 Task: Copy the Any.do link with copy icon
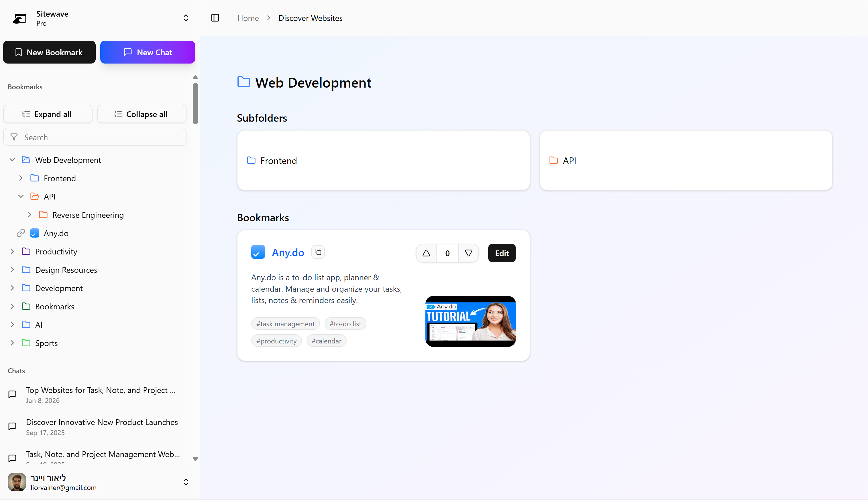click(x=318, y=252)
